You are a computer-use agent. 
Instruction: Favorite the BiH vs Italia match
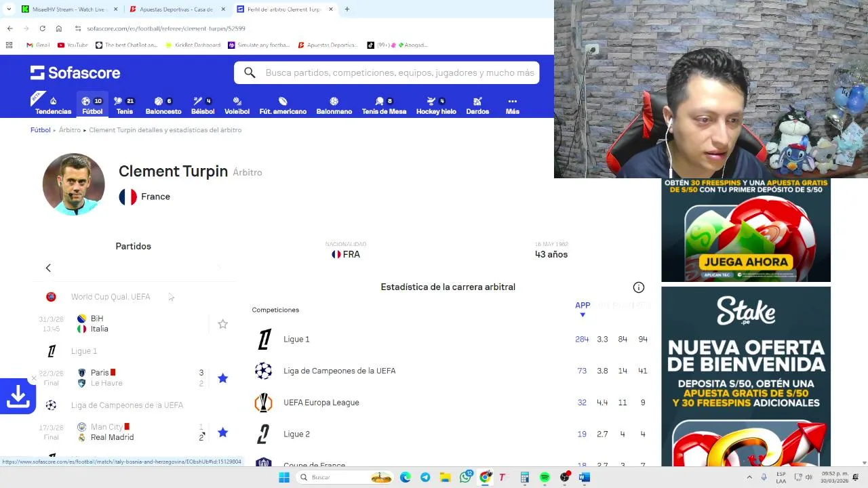[x=222, y=324]
